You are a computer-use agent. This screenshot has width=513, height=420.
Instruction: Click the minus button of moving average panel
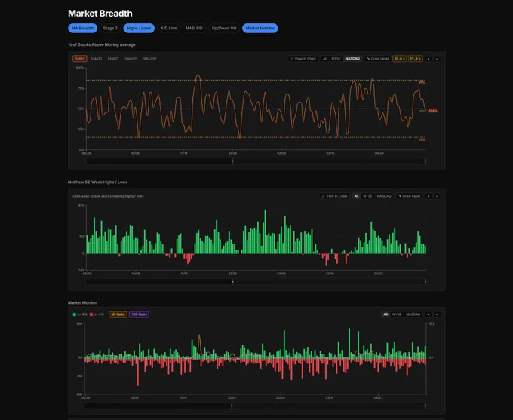pyautogui.click(x=437, y=59)
